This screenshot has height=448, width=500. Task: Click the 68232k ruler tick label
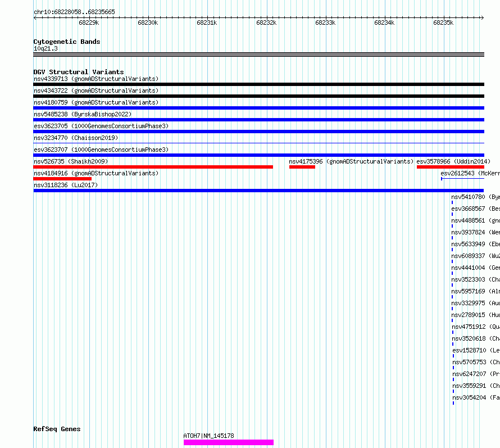pos(266,22)
